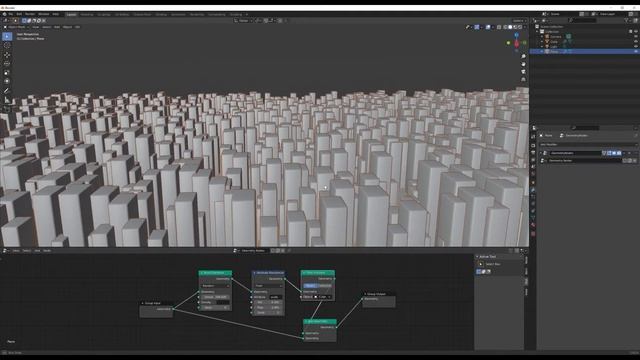The height and width of the screenshot is (360, 640).
Task: Select Collection mode on Point Instance node
Action: [325, 286]
